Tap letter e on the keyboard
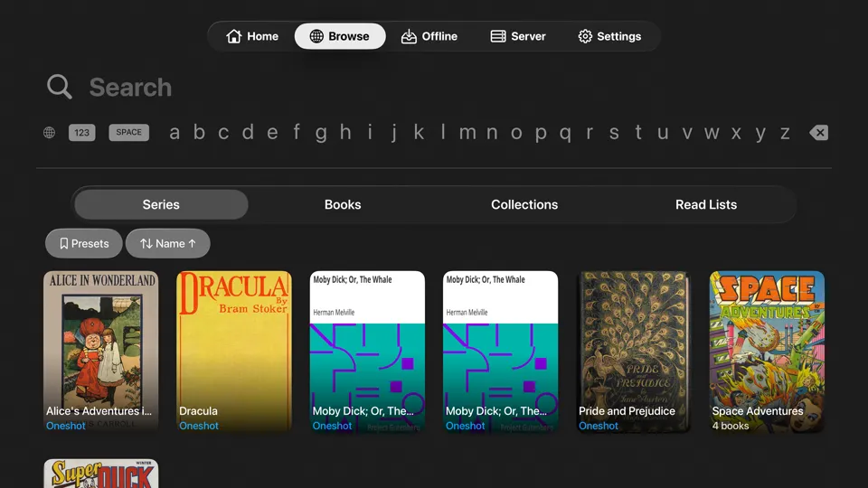This screenshot has height=488, width=868. click(x=272, y=133)
